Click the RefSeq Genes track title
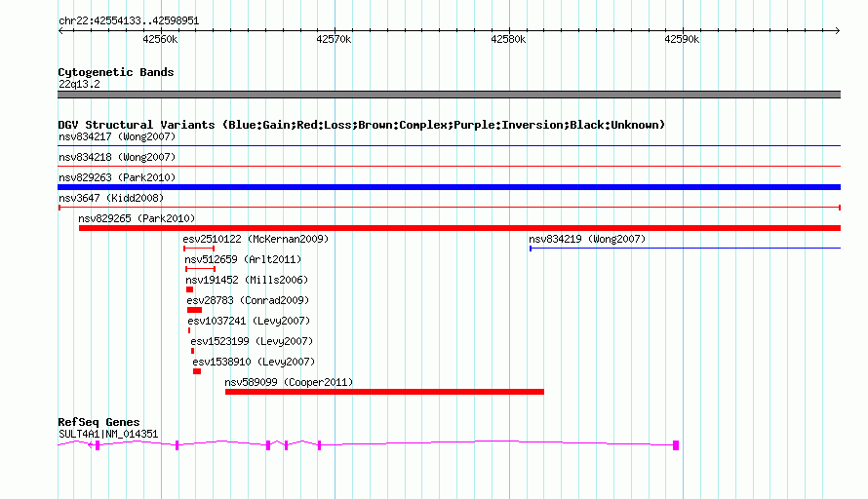Screen dimensions: 868x499 coord(99,422)
